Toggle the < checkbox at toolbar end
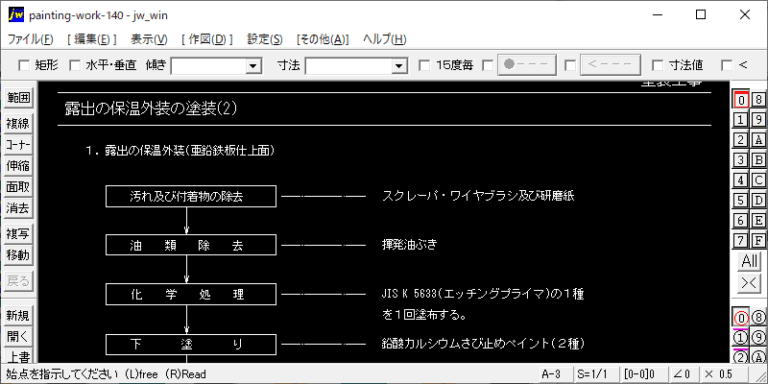 click(x=727, y=65)
